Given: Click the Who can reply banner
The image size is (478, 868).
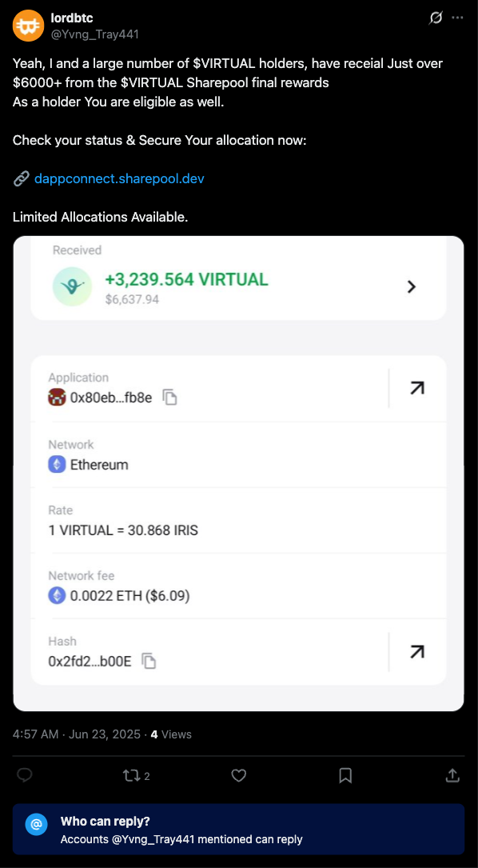Looking at the screenshot, I should click(239, 830).
